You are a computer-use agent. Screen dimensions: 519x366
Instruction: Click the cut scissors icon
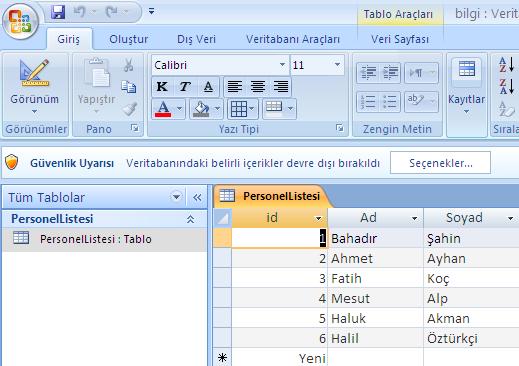(128, 65)
